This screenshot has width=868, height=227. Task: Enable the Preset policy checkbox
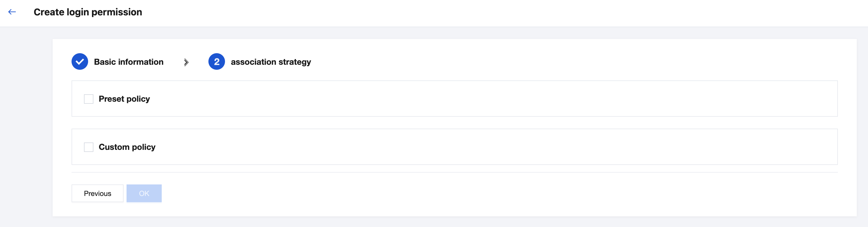pyautogui.click(x=89, y=99)
